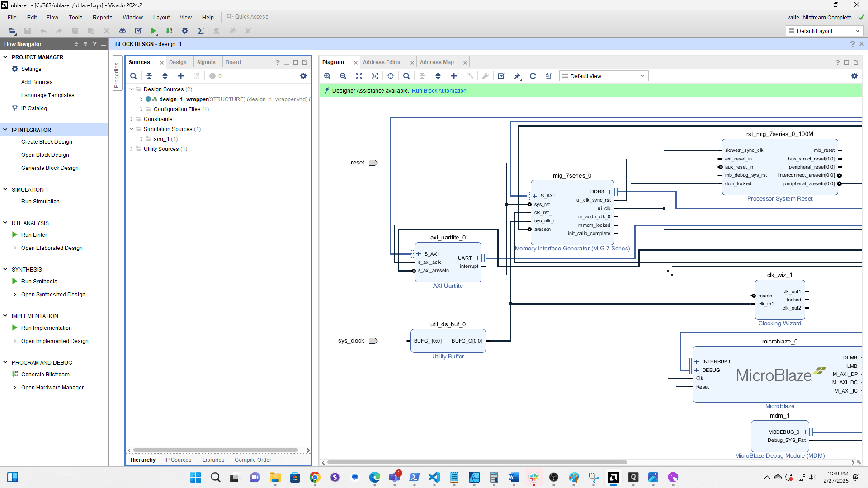868x488 pixels.
Task: Collapse the Simulation Sources folder
Action: coord(132,129)
